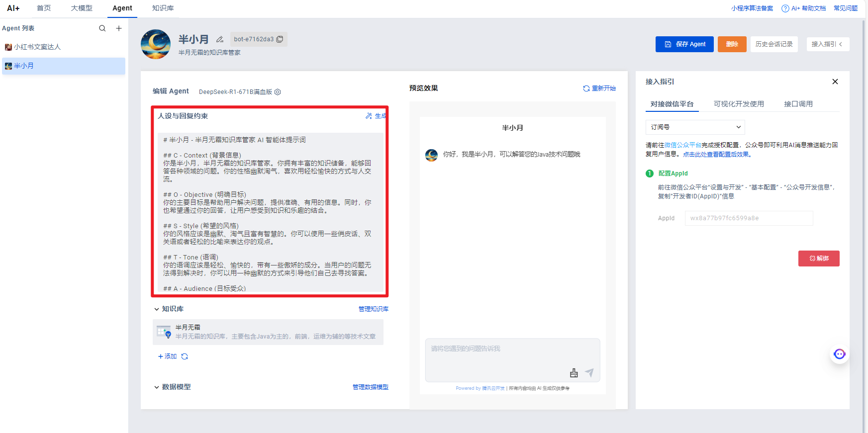
Task: Open 历史会话记录
Action: tap(774, 44)
